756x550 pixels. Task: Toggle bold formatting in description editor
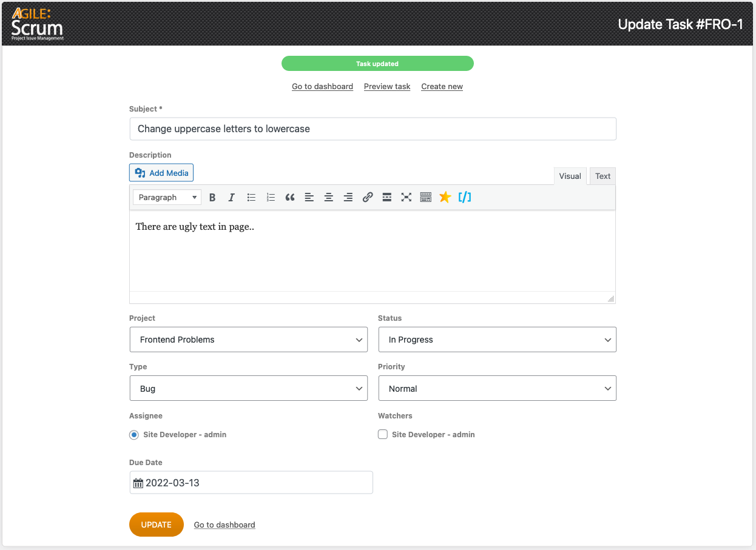point(212,197)
